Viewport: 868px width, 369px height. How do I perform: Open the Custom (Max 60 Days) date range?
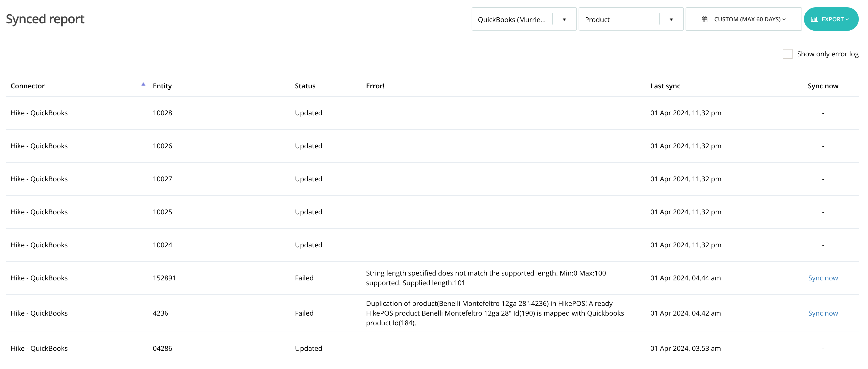pyautogui.click(x=743, y=19)
